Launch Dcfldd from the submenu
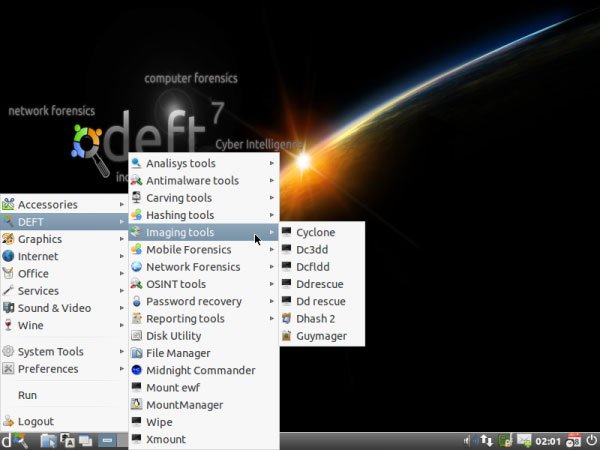Viewport: 600px width, 450px height. 322,267
